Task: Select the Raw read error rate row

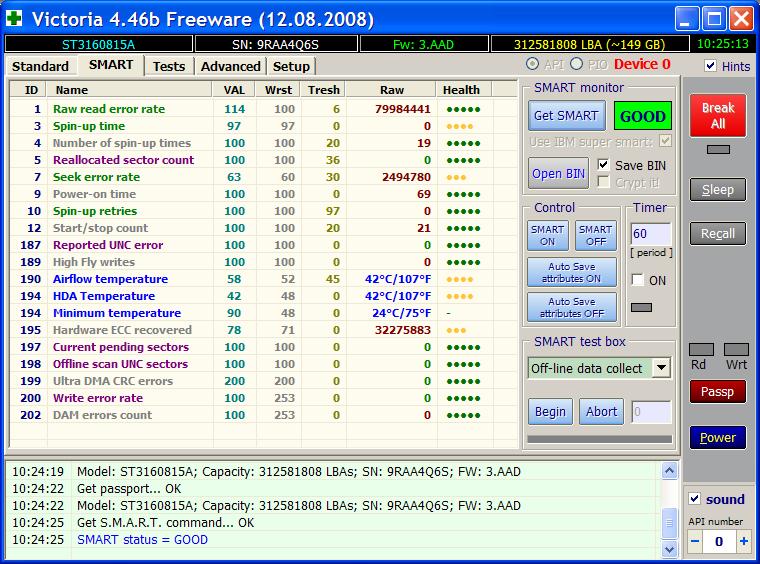Action: (263, 109)
